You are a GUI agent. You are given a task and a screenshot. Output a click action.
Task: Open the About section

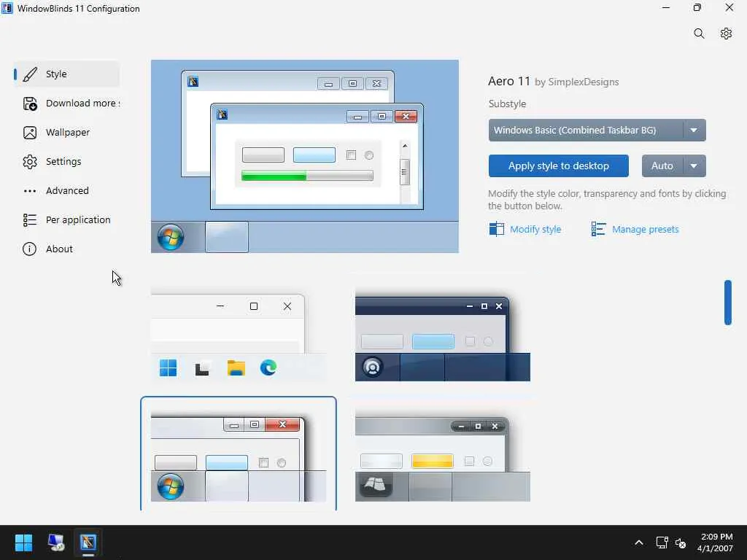tap(67, 249)
